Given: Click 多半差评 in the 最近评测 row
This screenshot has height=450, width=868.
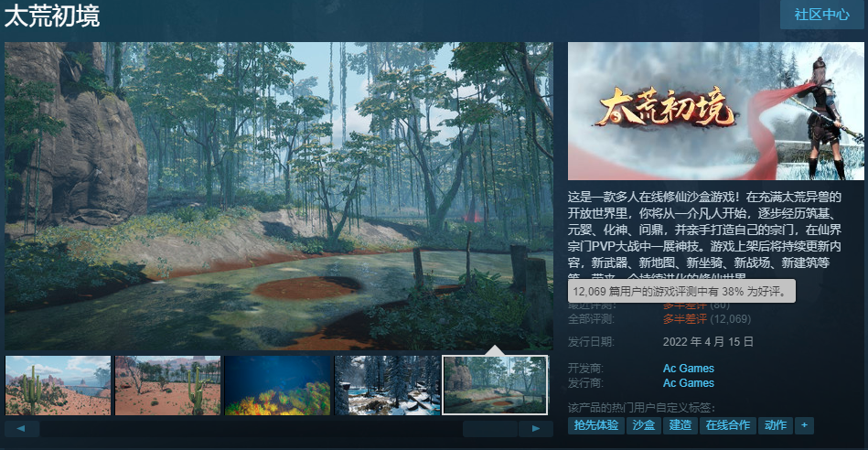Looking at the screenshot, I should (685, 305).
